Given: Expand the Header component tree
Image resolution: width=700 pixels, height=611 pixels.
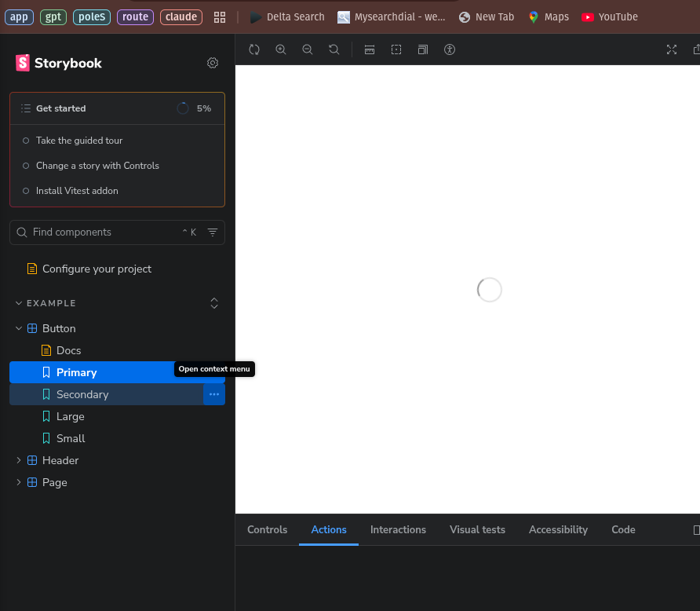Looking at the screenshot, I should [19, 460].
